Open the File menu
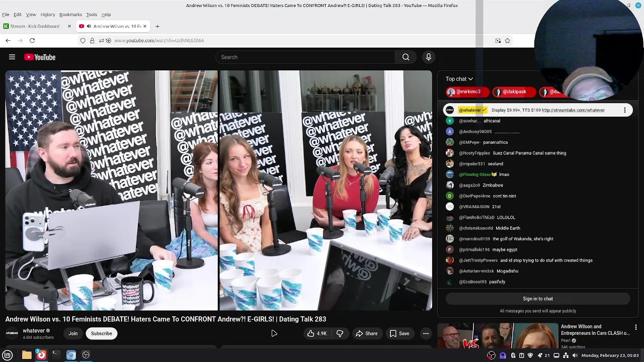Image resolution: width=644 pixels, height=362 pixels. [x=6, y=15]
